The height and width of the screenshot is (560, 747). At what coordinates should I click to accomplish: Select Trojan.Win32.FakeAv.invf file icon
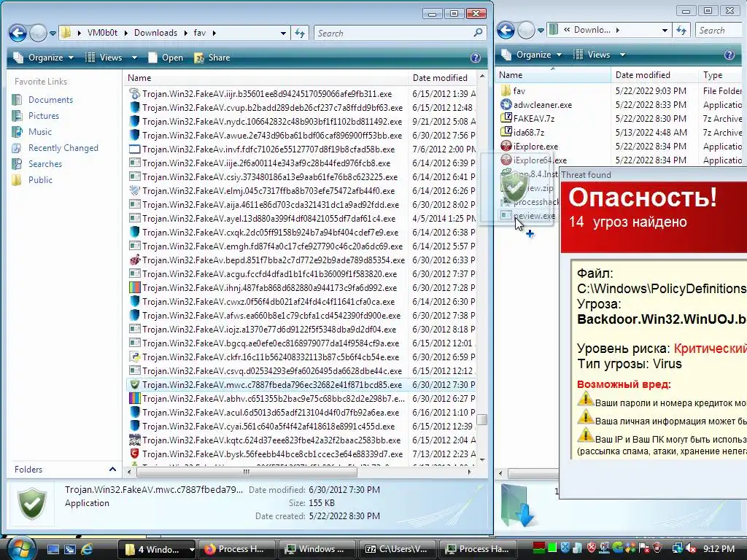point(135,149)
